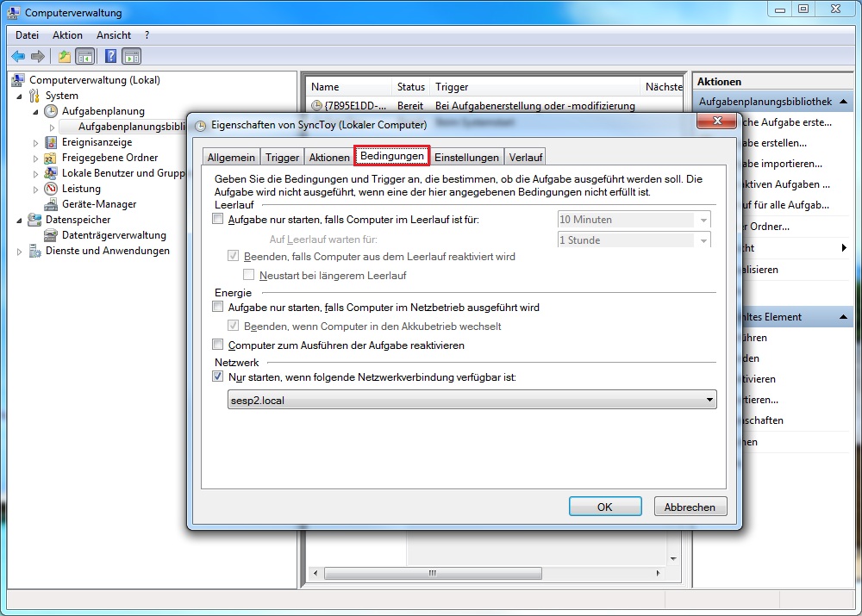
Task: Expand the Ereignisanzeige tree node
Action: pyautogui.click(x=35, y=143)
